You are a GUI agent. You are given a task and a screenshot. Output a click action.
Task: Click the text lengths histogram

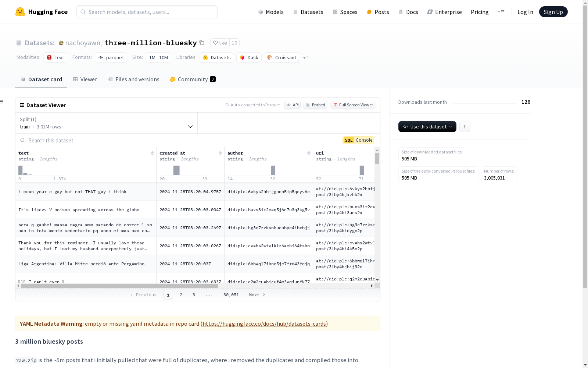click(x=42, y=170)
